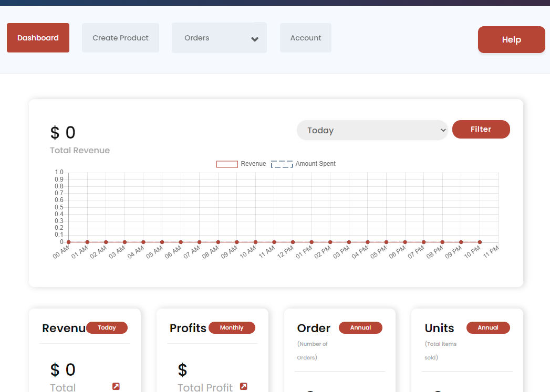Open the Dashboard tab

point(38,38)
